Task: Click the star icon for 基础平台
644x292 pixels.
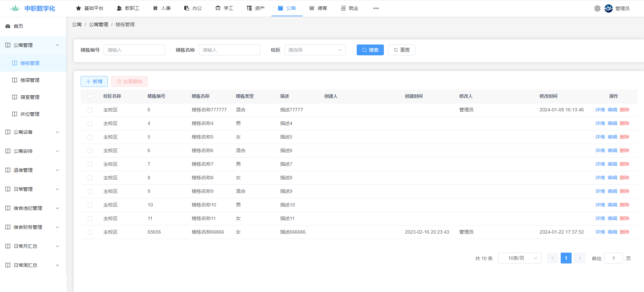Action: pos(79,8)
